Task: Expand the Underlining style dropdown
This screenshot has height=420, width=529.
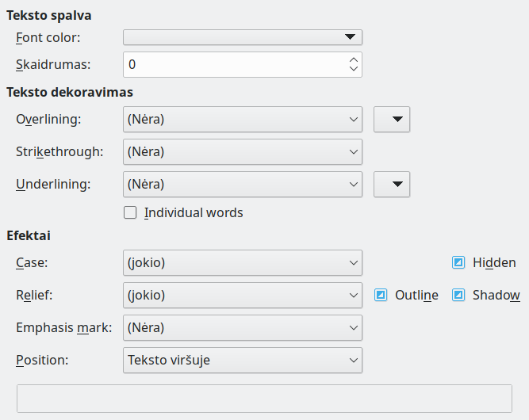Action: [243, 184]
